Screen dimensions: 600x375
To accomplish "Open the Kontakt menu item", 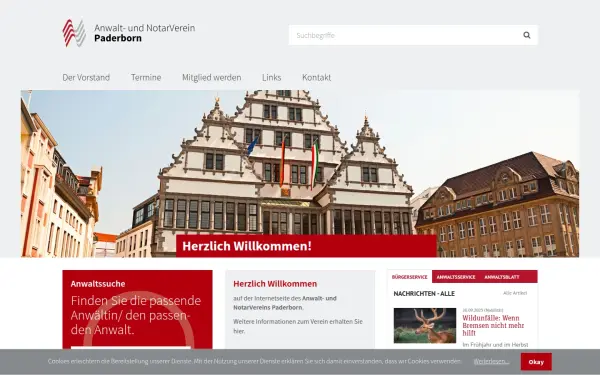I will [316, 77].
